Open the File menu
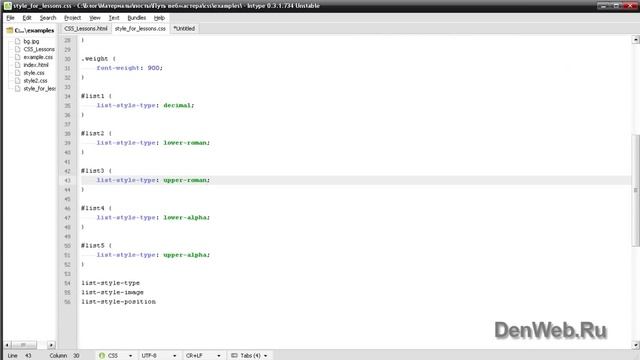This screenshot has height=360, width=640. (x=11, y=18)
